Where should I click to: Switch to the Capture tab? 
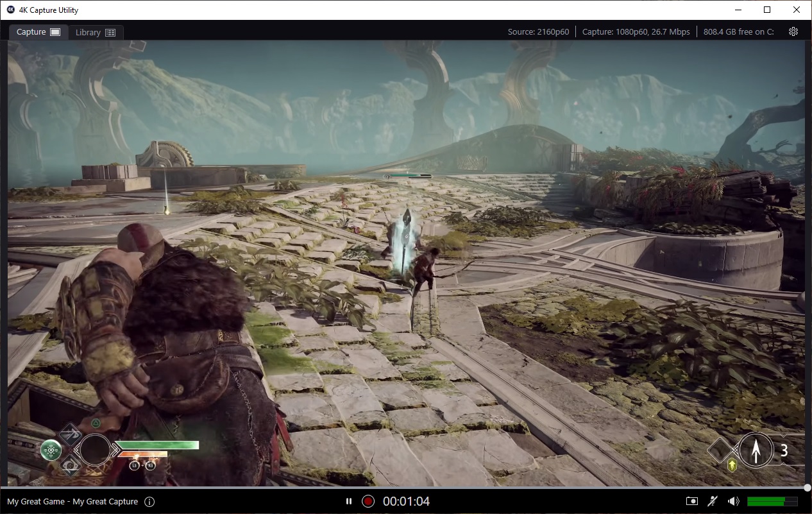38,32
